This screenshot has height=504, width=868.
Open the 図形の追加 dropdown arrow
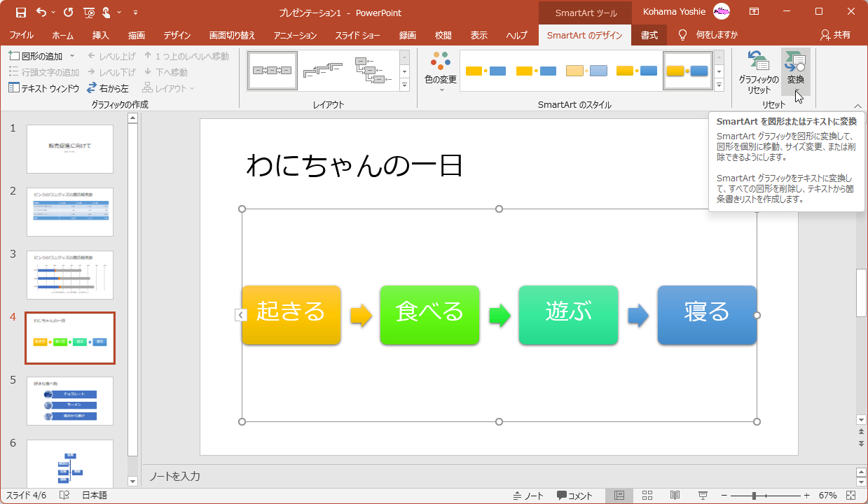click(72, 56)
